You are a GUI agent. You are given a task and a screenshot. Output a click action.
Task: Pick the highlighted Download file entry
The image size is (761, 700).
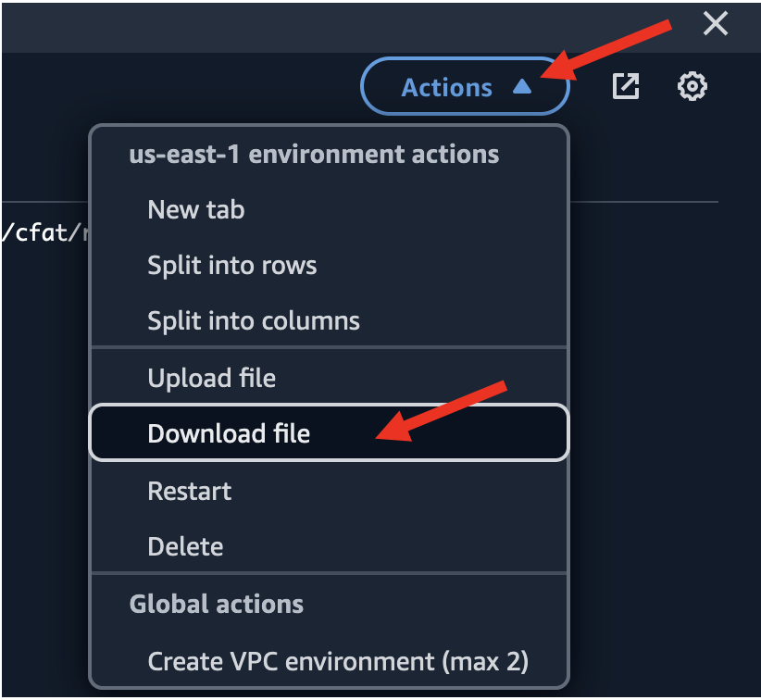pos(229,433)
